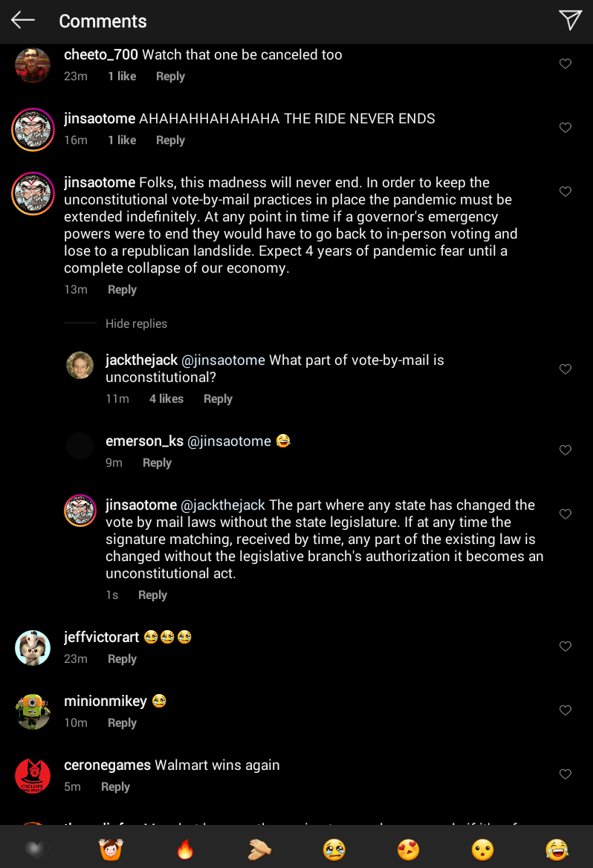Viewport: 593px width, 868px height.
Task: Open the @jackthejack mention link
Action: (x=223, y=505)
